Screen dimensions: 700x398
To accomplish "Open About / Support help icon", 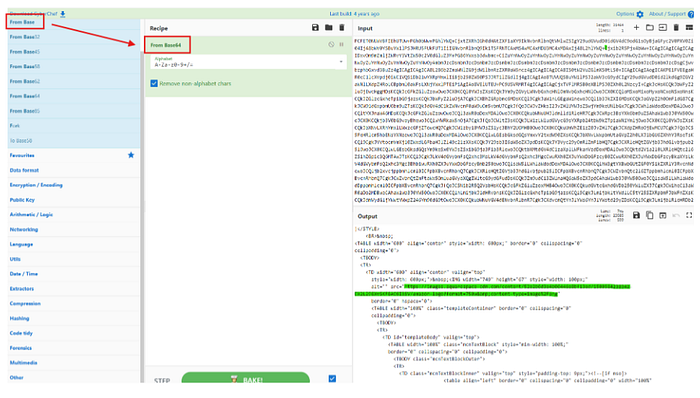I will coord(691,14).
